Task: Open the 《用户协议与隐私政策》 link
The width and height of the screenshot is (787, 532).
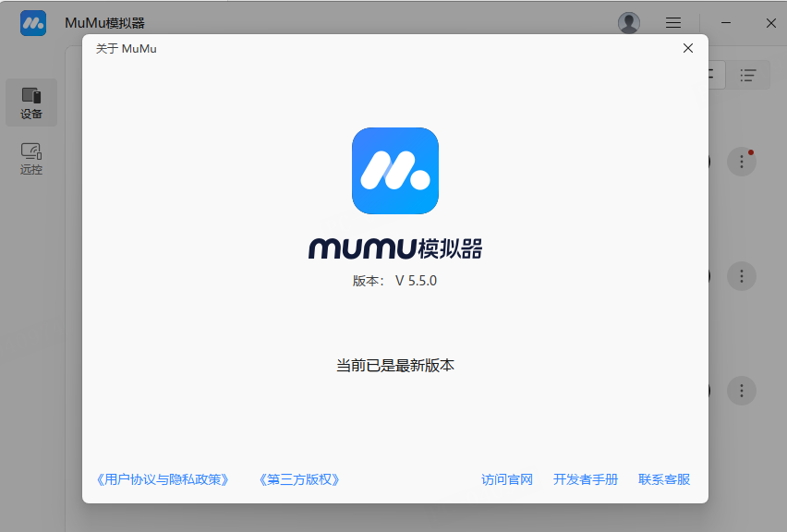Action: (162, 479)
